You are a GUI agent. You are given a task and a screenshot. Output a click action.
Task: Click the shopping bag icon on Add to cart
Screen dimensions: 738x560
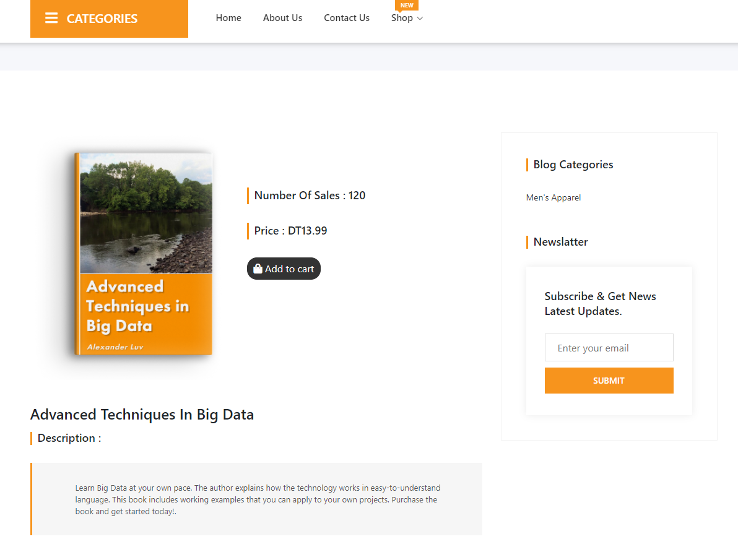(x=257, y=269)
